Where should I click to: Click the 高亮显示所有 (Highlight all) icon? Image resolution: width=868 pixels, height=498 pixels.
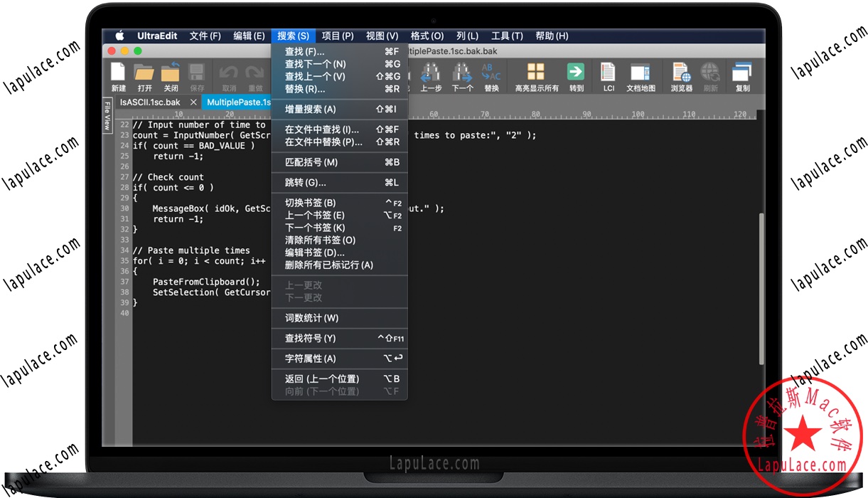pyautogui.click(x=536, y=73)
